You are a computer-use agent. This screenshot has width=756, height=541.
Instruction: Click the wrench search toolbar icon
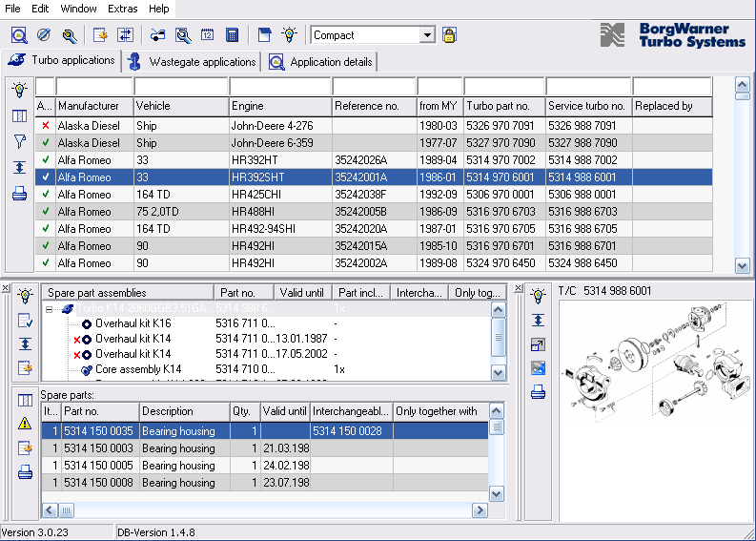70,35
